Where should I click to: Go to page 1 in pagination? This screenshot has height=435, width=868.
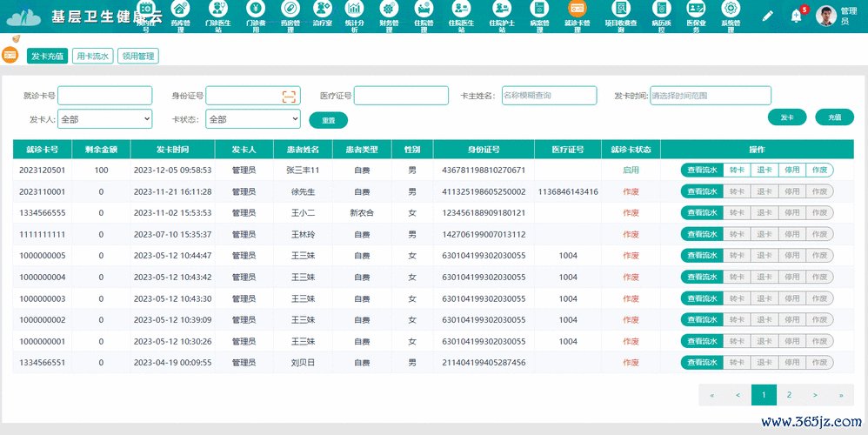(x=764, y=395)
